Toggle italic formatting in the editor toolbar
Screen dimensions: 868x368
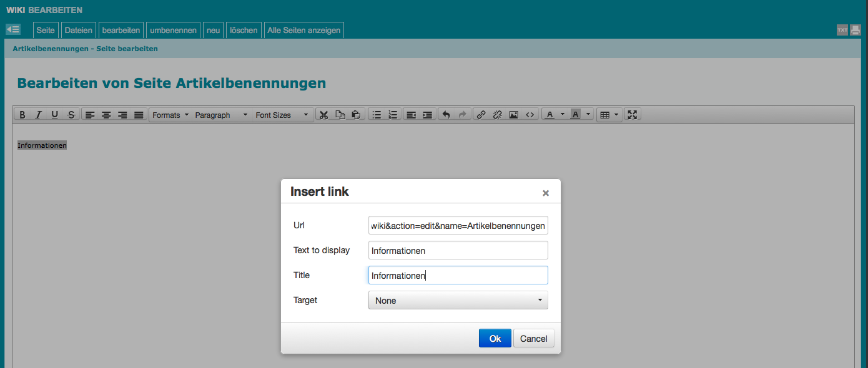39,115
